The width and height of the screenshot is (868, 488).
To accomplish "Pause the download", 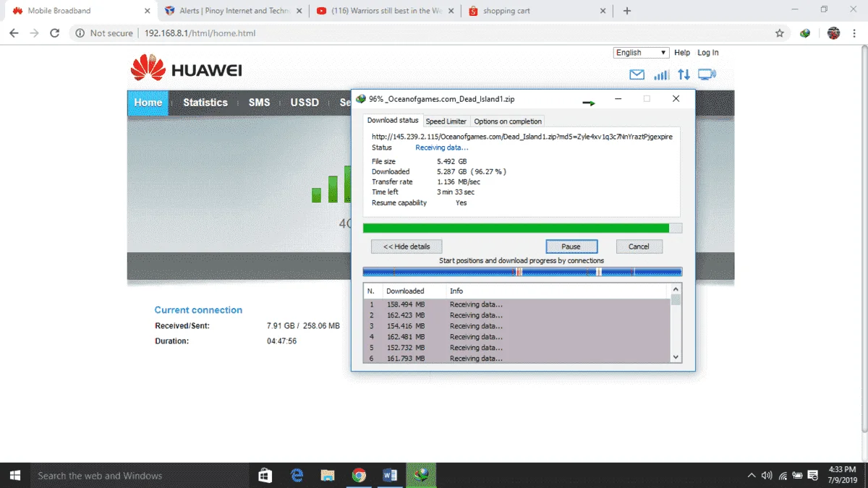I will 571,247.
